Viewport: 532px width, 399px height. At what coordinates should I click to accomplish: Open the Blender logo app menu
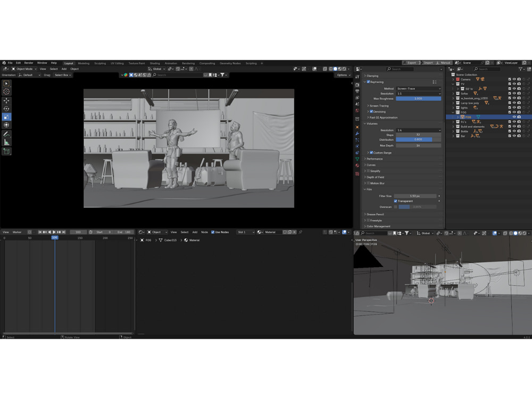tap(4, 63)
